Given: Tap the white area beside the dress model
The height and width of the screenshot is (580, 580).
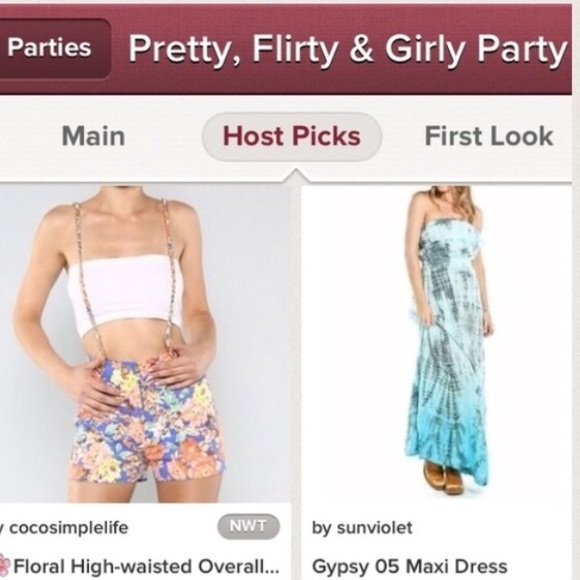Looking at the screenshot, I should (353, 333).
